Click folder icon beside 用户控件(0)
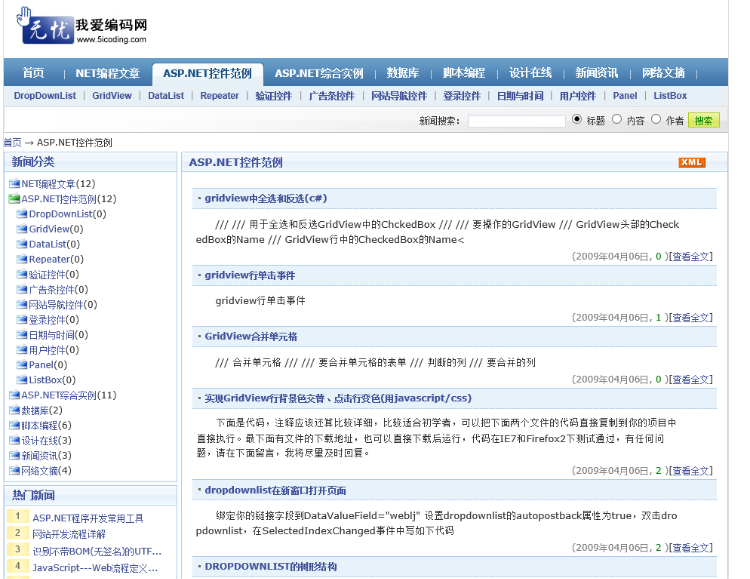The height and width of the screenshot is (579, 750). click(22, 350)
